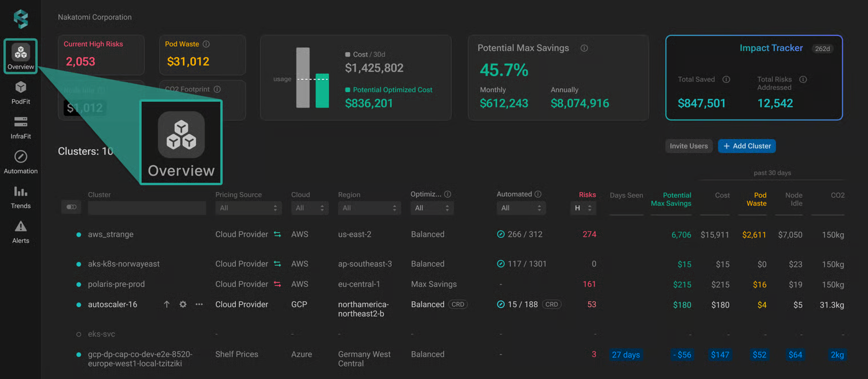Click the gear icon on autoscaler-16 row
This screenshot has width=868, height=379.
(183, 305)
